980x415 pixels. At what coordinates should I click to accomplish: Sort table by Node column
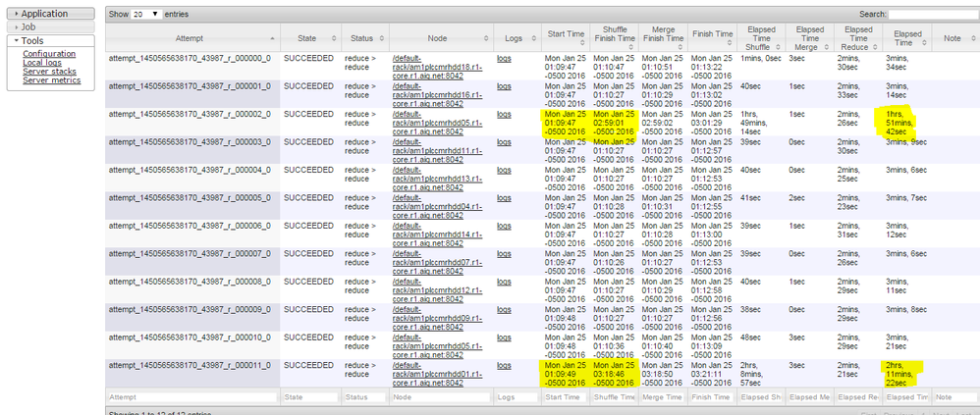pos(441,38)
